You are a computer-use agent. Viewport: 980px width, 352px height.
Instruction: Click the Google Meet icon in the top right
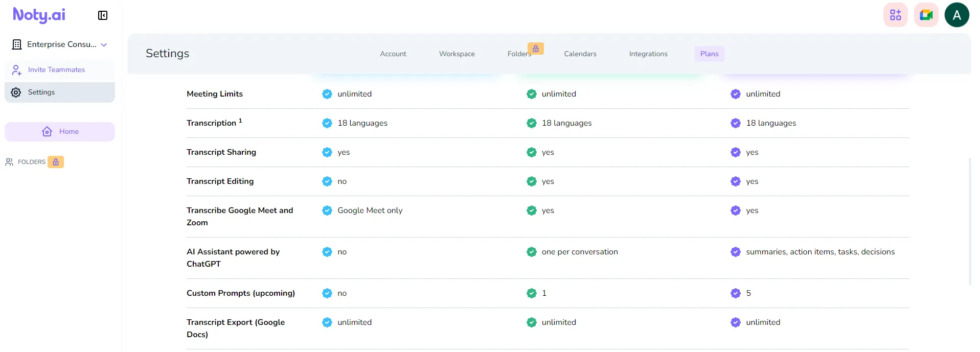926,15
